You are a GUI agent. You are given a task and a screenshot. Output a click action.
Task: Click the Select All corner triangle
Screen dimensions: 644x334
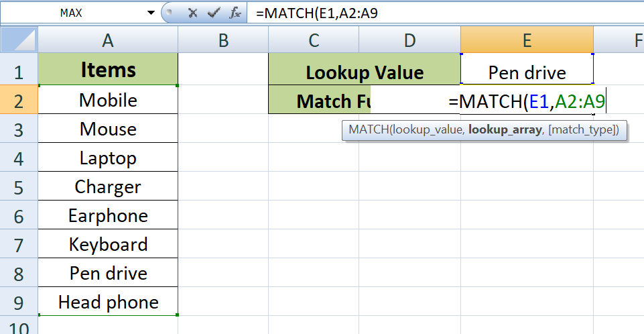click(18, 40)
